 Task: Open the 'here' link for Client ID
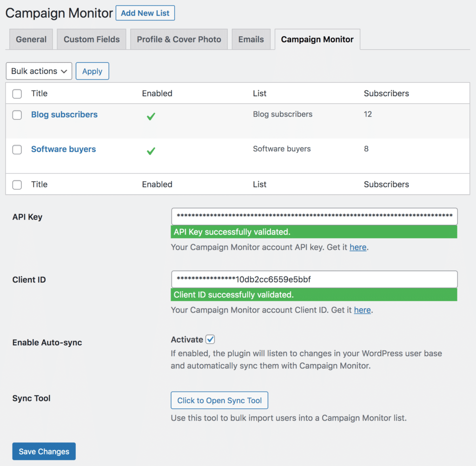(363, 310)
